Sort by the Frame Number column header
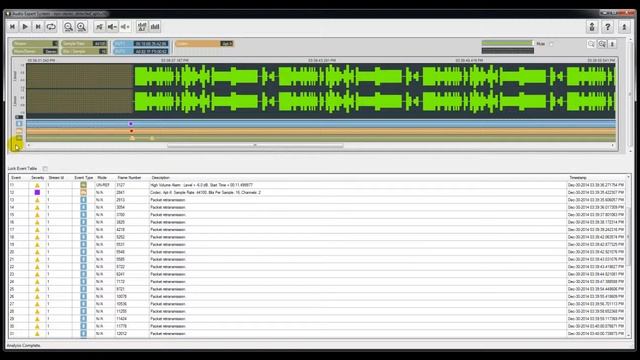 pyautogui.click(x=129, y=178)
